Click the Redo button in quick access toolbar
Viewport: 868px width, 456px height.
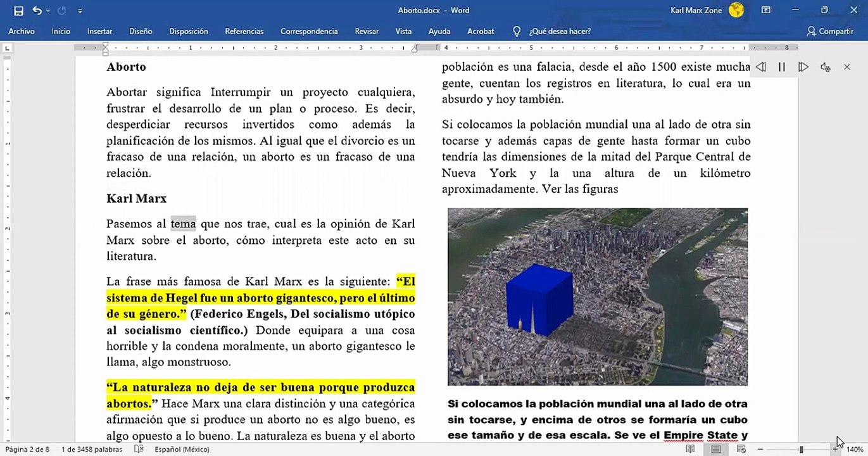(x=61, y=11)
